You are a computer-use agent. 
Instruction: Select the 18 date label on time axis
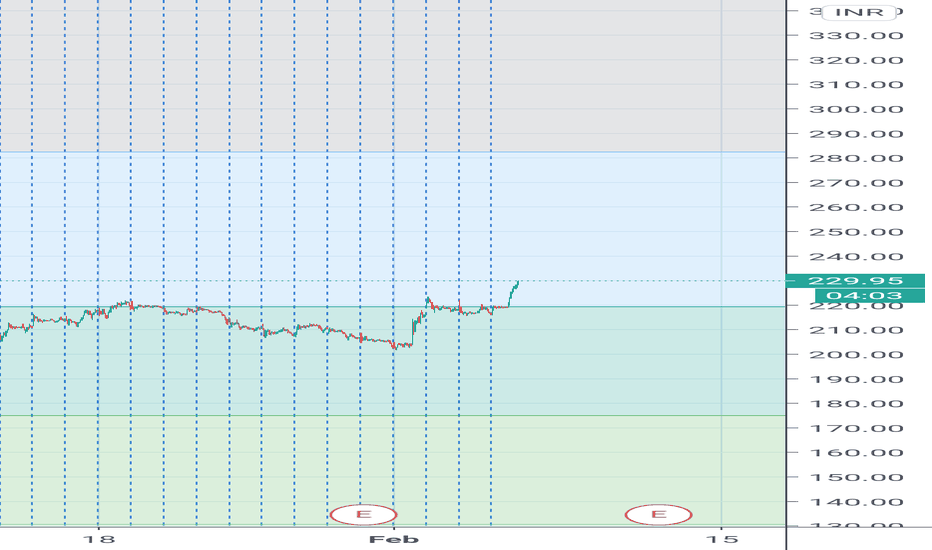click(x=98, y=539)
